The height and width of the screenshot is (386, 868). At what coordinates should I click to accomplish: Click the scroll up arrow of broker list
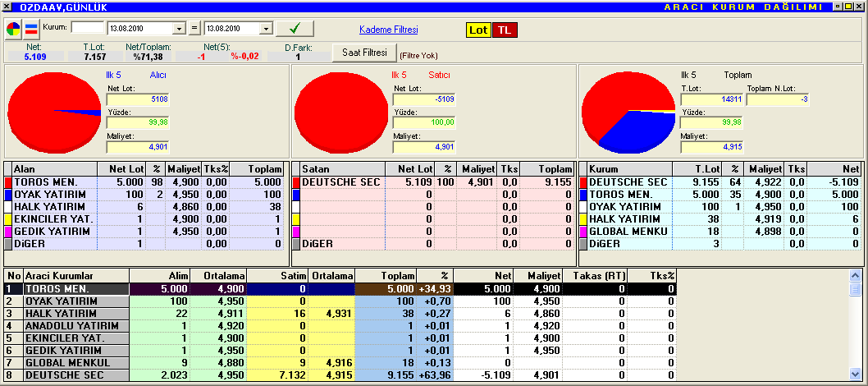point(855,275)
